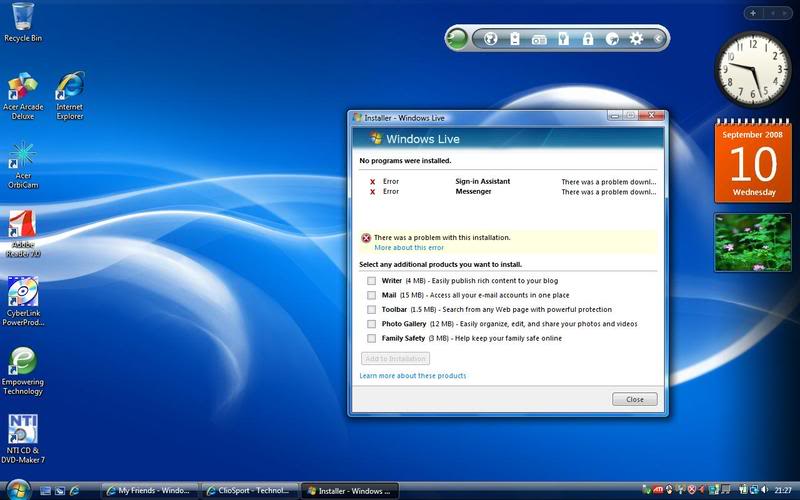Switch to My Friends taskbar window
The image size is (800, 500).
150,491
